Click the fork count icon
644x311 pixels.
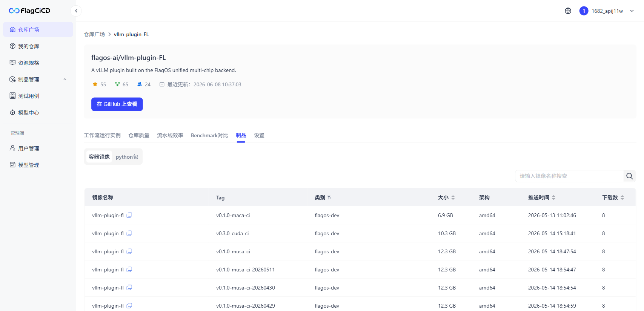(117, 84)
